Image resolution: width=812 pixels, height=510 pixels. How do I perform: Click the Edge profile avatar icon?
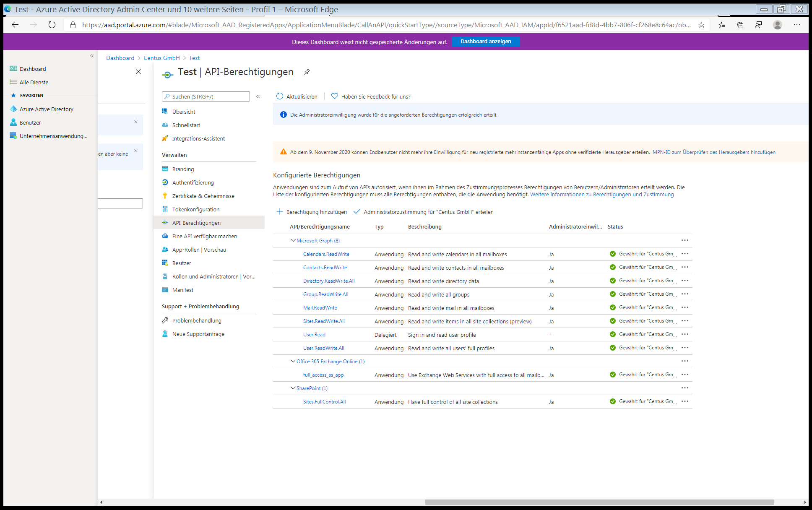[778, 25]
